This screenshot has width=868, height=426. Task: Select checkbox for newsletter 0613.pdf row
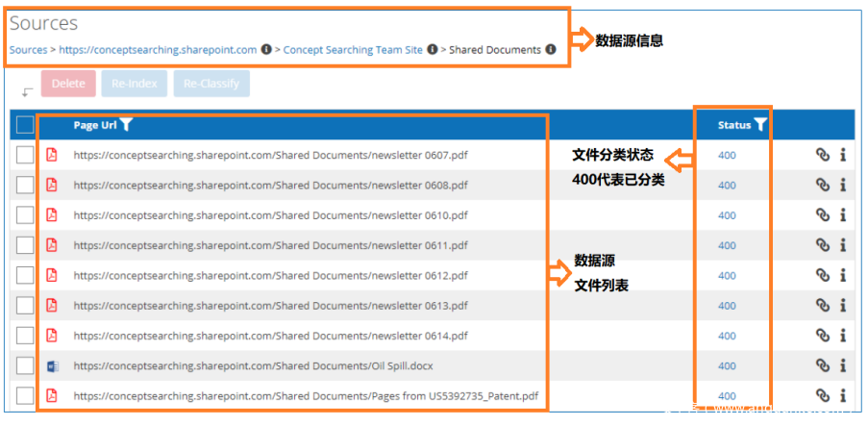25,306
